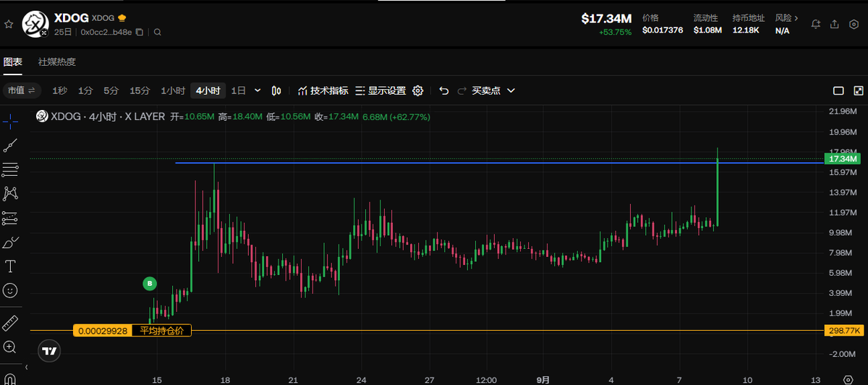Viewport: 868px width, 385px height.
Task: Click the 平均持仓价 average cost label
Action: (162, 331)
